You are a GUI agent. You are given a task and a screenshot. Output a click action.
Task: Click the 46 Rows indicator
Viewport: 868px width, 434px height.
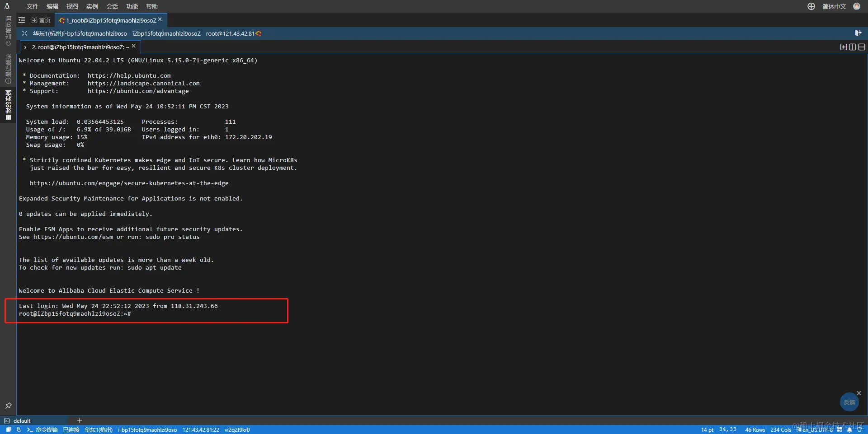point(755,430)
